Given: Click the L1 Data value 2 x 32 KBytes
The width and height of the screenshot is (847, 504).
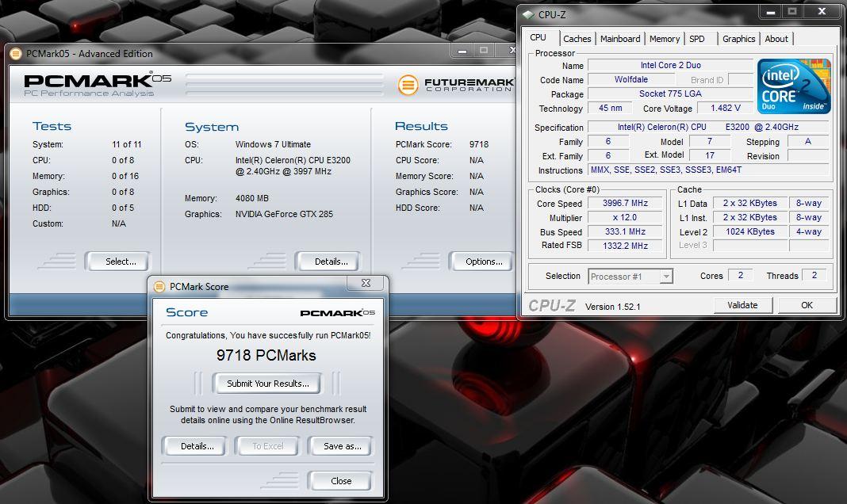Looking at the screenshot, I should (749, 204).
